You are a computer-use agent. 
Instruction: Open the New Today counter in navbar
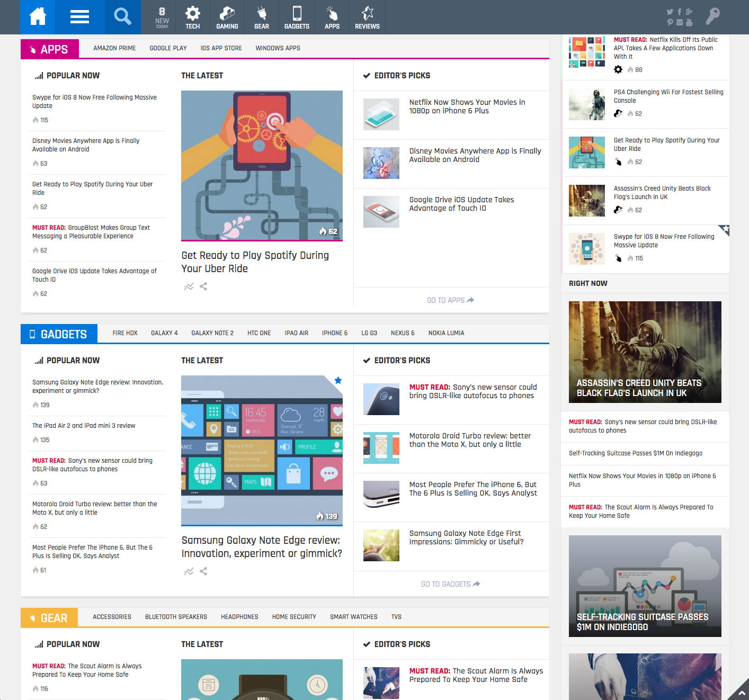(162, 17)
